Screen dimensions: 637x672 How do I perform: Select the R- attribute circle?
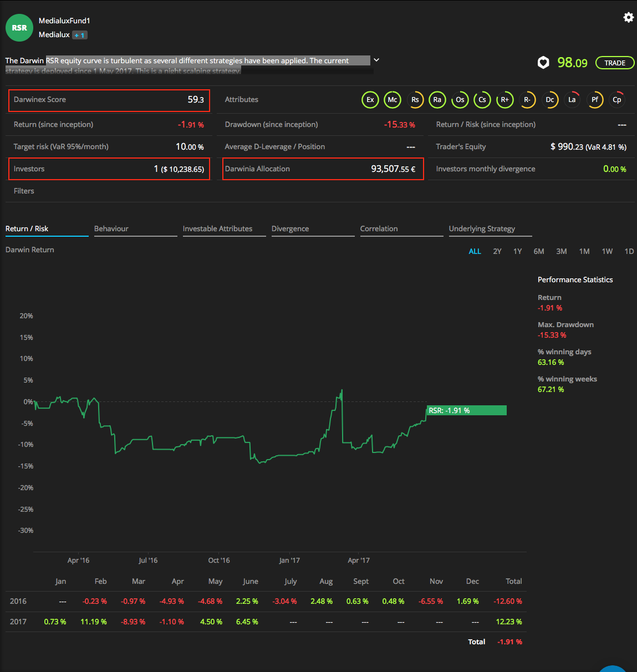tap(527, 100)
